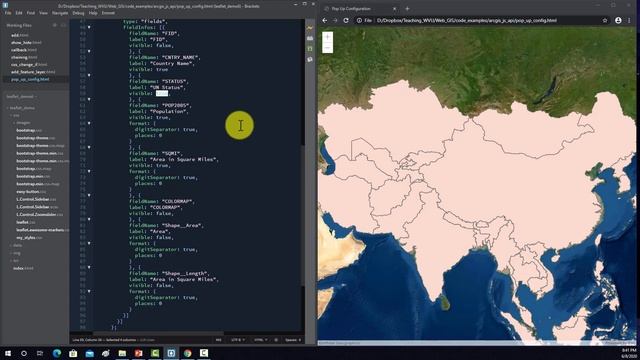Open the HTML language dropdown in status bar

tap(261, 340)
